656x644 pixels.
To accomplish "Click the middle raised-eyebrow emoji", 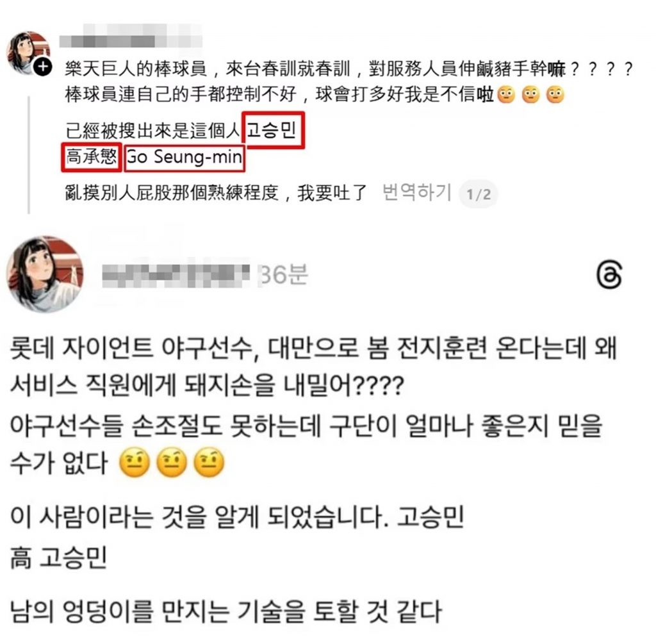I will (x=172, y=463).
